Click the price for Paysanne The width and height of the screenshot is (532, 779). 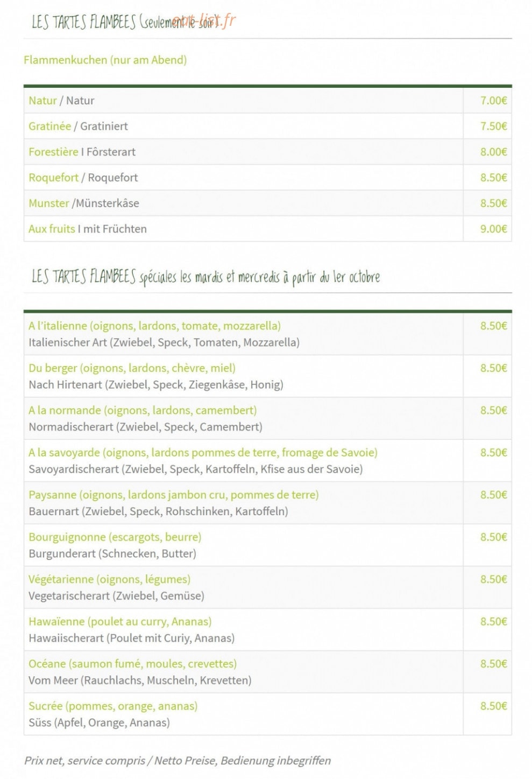[x=493, y=495]
